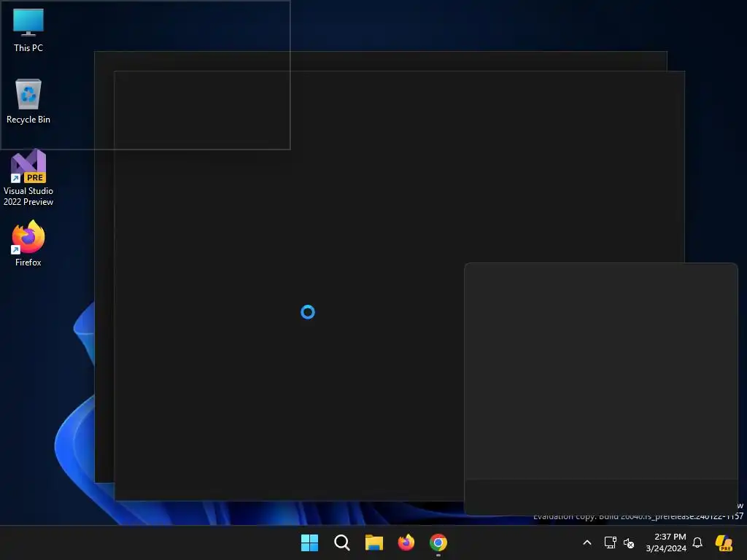747x560 pixels.
Task: Open taskbar Search
Action: 342,542
